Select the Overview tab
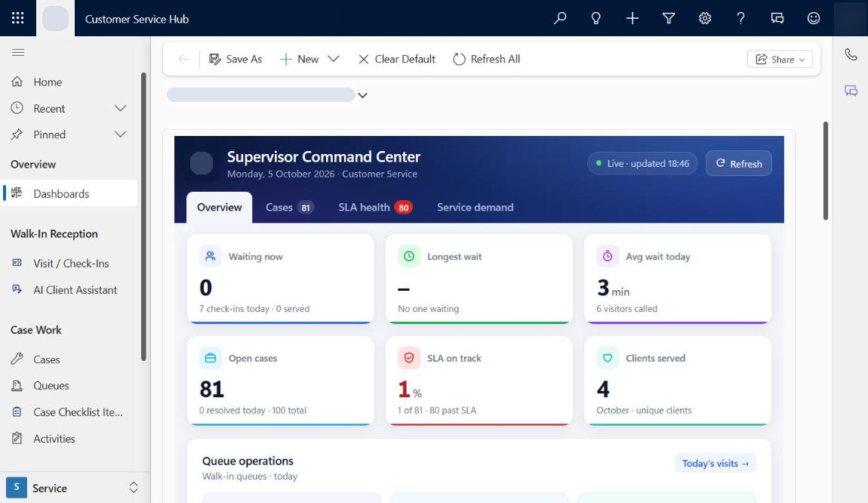This screenshot has width=868, height=503. [x=219, y=207]
